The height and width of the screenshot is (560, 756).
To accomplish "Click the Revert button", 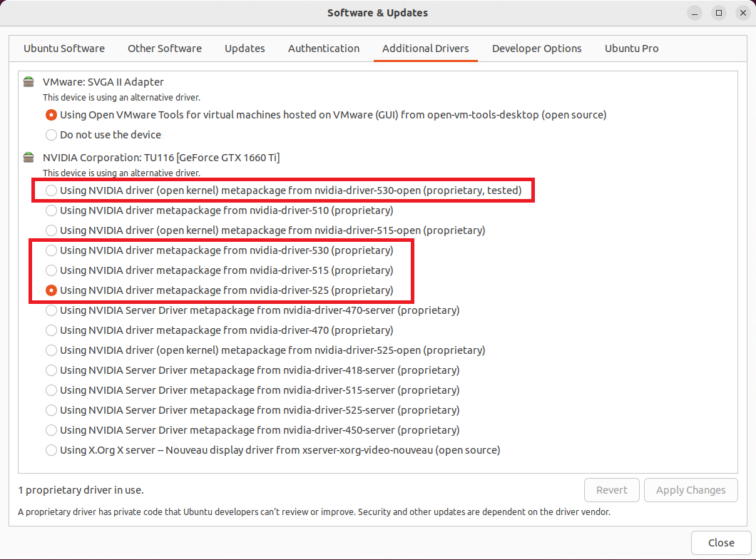I will 611,490.
